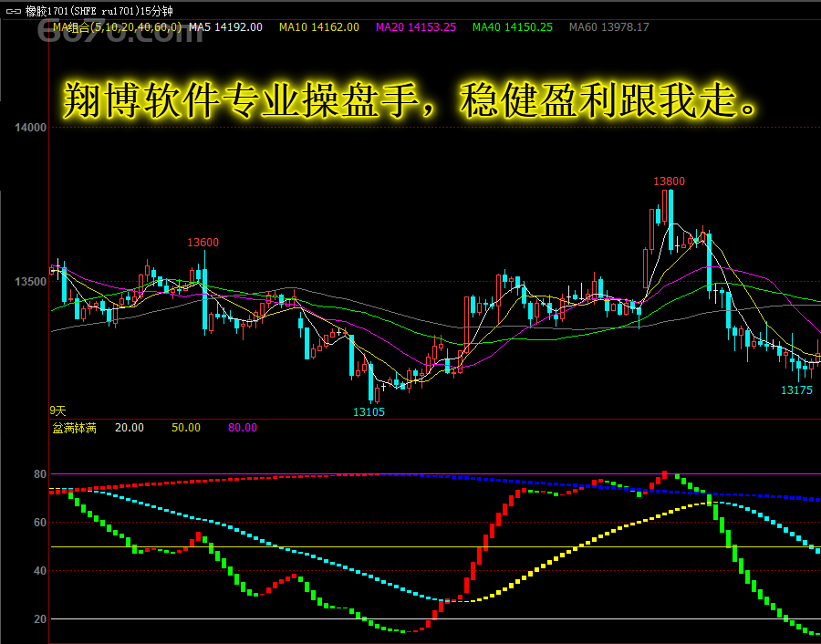Click the MA20 14153.25 value label

pos(416,27)
